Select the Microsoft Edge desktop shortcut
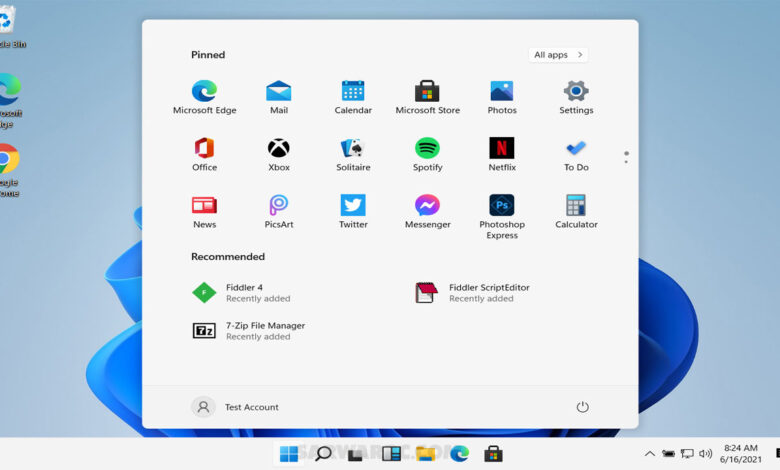 [x=10, y=101]
